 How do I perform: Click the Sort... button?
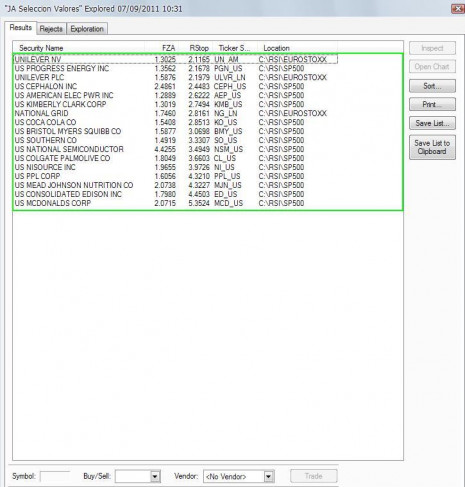(432, 86)
